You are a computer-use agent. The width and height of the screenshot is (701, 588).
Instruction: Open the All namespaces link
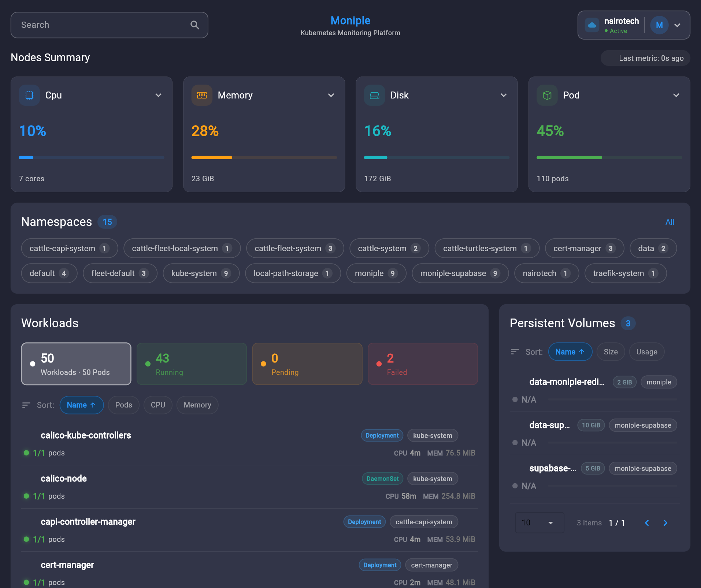[x=670, y=222]
